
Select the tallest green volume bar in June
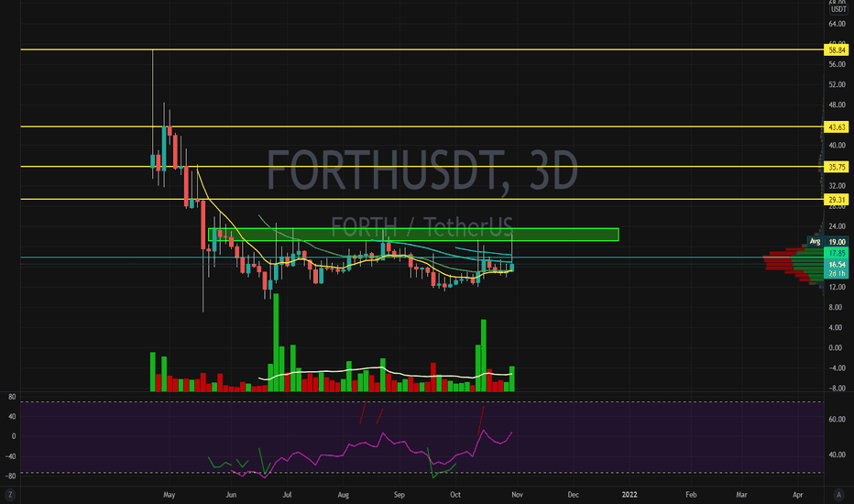point(276,342)
